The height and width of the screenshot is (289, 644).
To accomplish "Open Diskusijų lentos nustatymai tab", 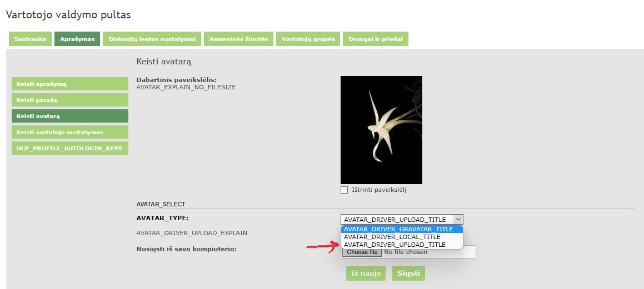I will tap(152, 39).
